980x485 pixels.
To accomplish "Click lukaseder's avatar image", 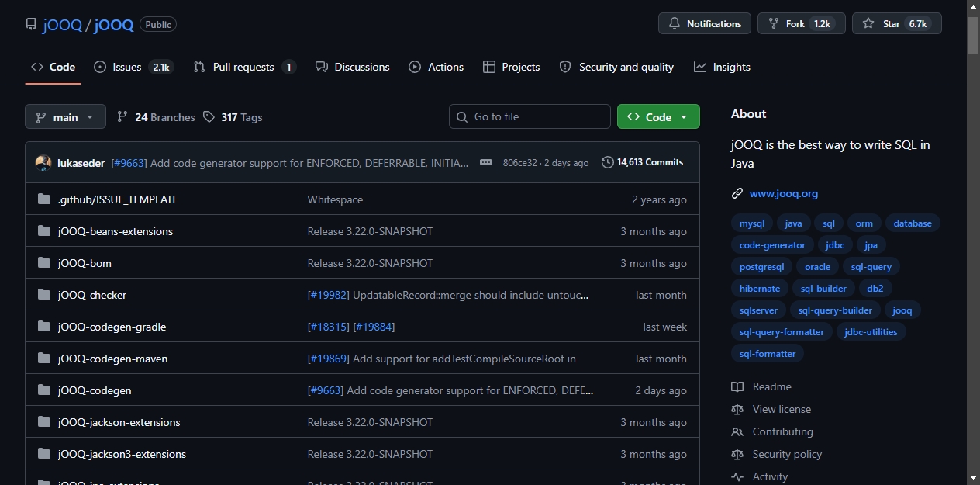I will tap(43, 163).
